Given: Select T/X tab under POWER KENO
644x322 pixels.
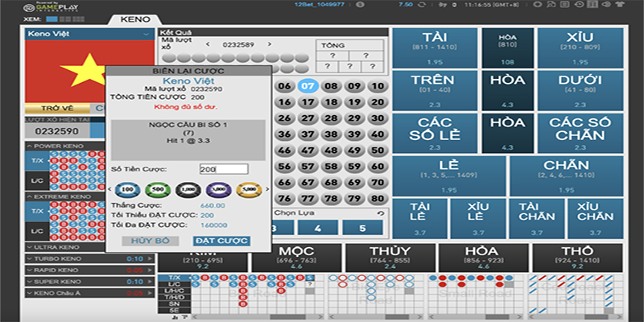Looking at the screenshot, I should click(x=37, y=160).
